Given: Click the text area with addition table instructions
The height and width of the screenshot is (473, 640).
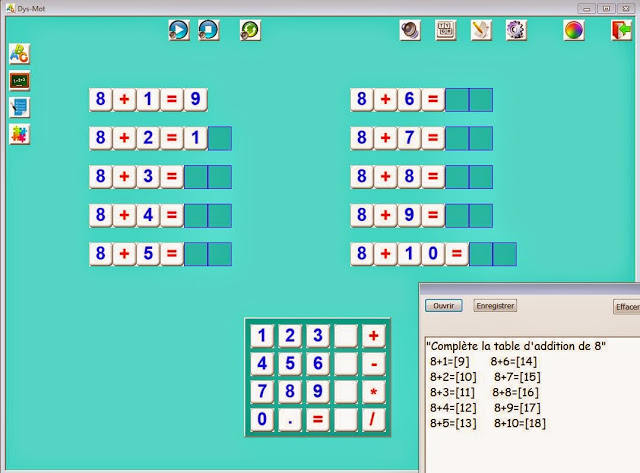Looking at the screenshot, I should [530, 400].
